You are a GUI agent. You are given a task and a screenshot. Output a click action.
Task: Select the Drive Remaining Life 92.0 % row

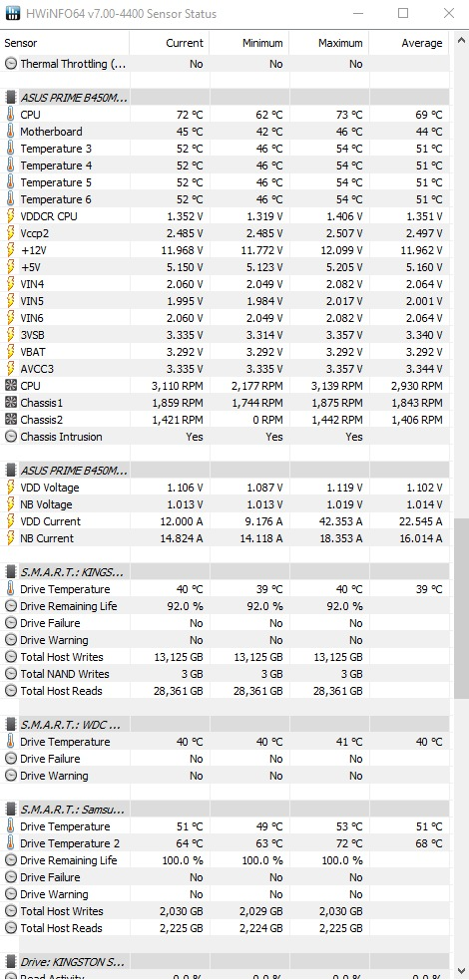(225, 606)
